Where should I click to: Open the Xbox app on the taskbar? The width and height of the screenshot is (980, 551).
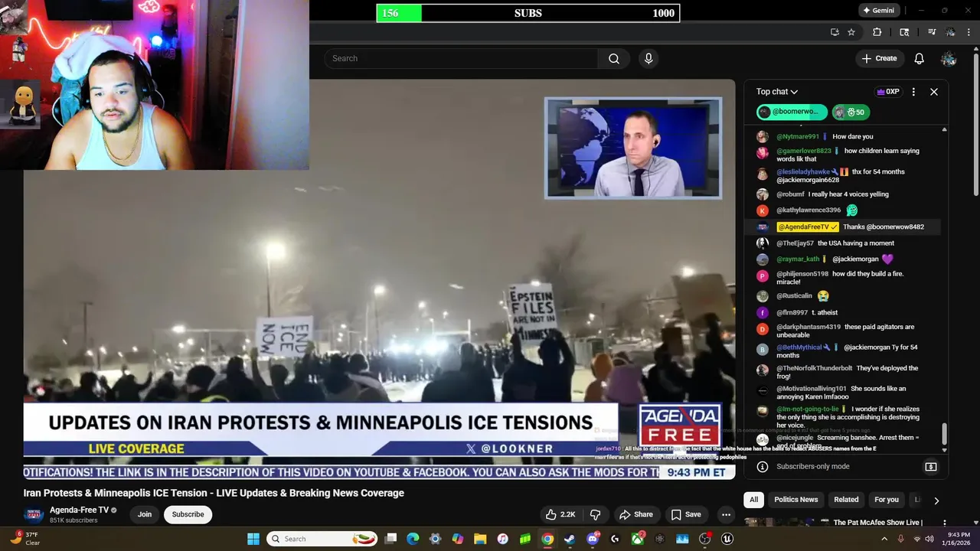637,539
